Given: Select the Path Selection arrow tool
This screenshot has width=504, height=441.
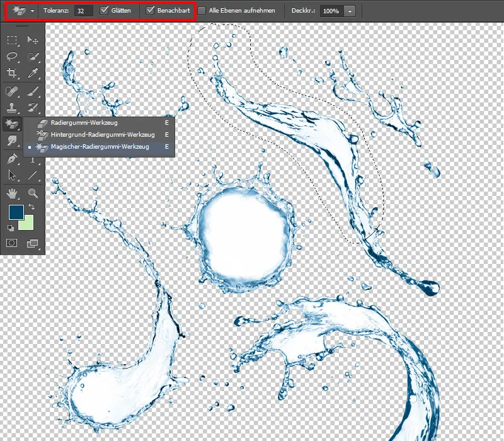Looking at the screenshot, I should 12,175.
